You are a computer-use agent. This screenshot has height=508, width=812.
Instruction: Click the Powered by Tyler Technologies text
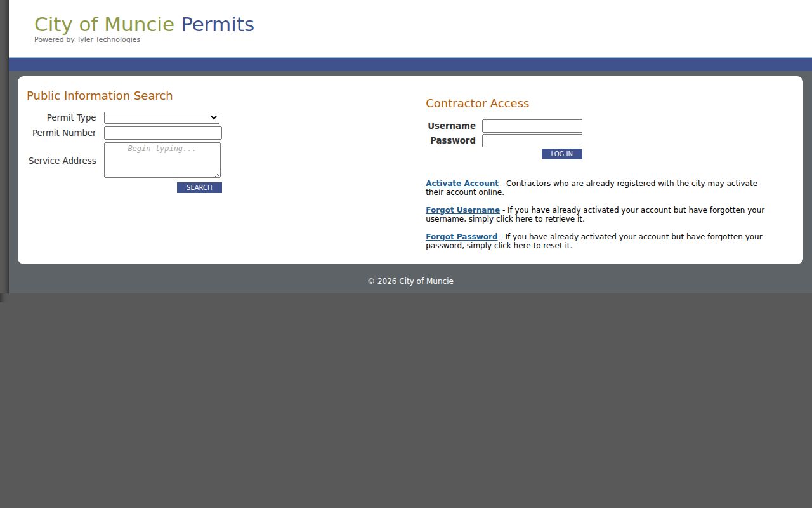pos(87,39)
